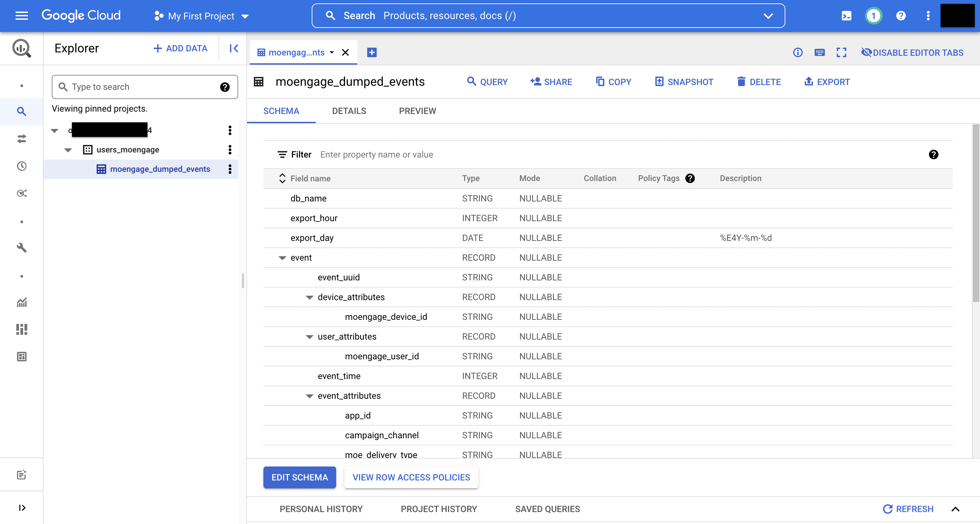Open Scheduled queries clock icon in sidebar
The height and width of the screenshot is (524, 980).
point(22,166)
